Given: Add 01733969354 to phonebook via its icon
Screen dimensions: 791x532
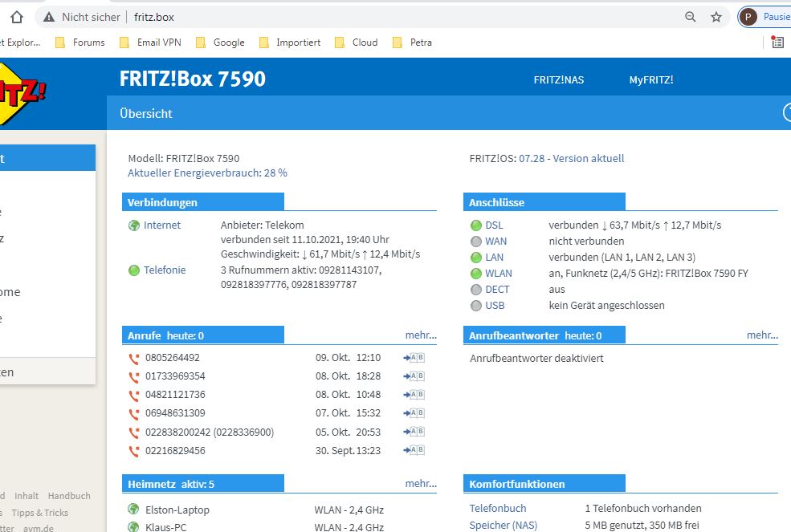Looking at the screenshot, I should (x=414, y=376).
